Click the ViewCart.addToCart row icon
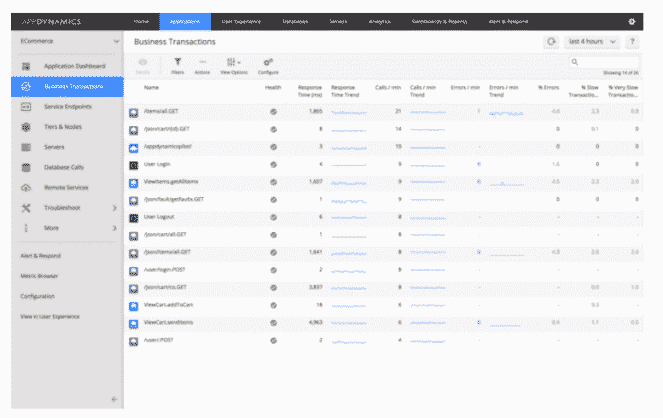Image resolution: width=663 pixels, height=418 pixels. pos(134,306)
